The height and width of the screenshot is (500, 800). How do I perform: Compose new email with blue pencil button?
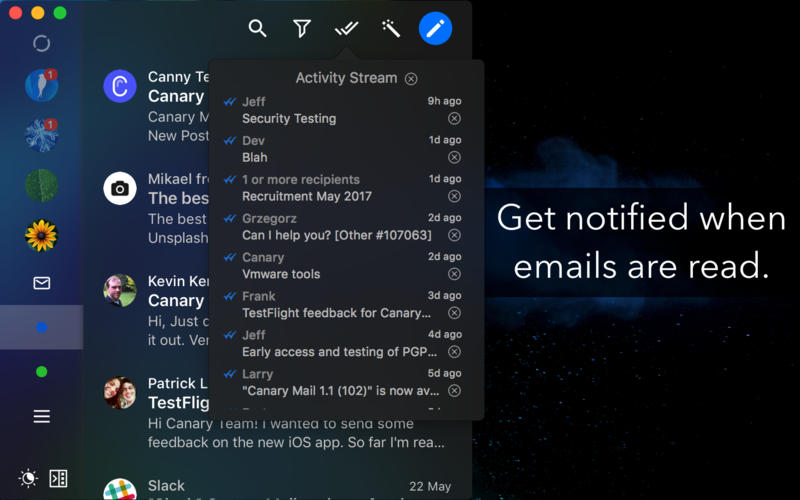click(435, 29)
